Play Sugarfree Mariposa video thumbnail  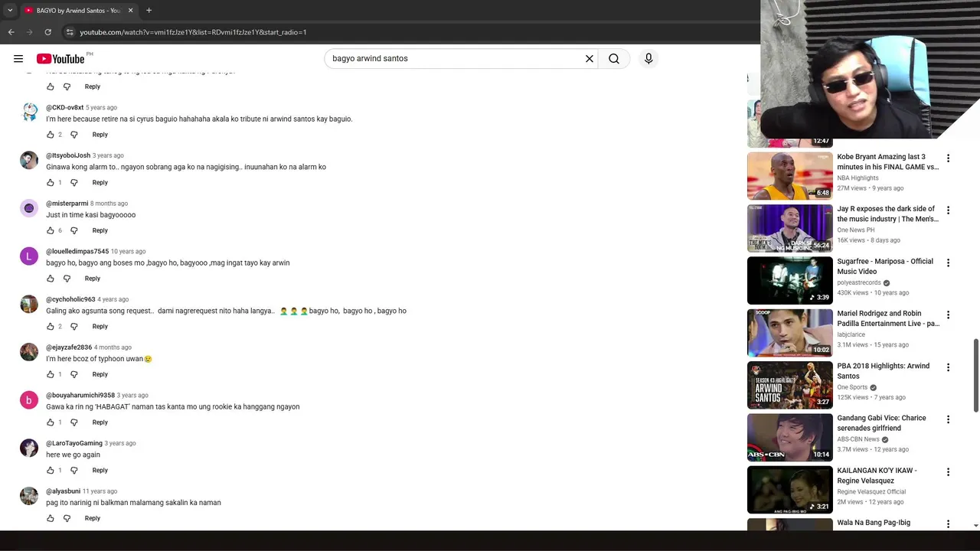tap(789, 280)
